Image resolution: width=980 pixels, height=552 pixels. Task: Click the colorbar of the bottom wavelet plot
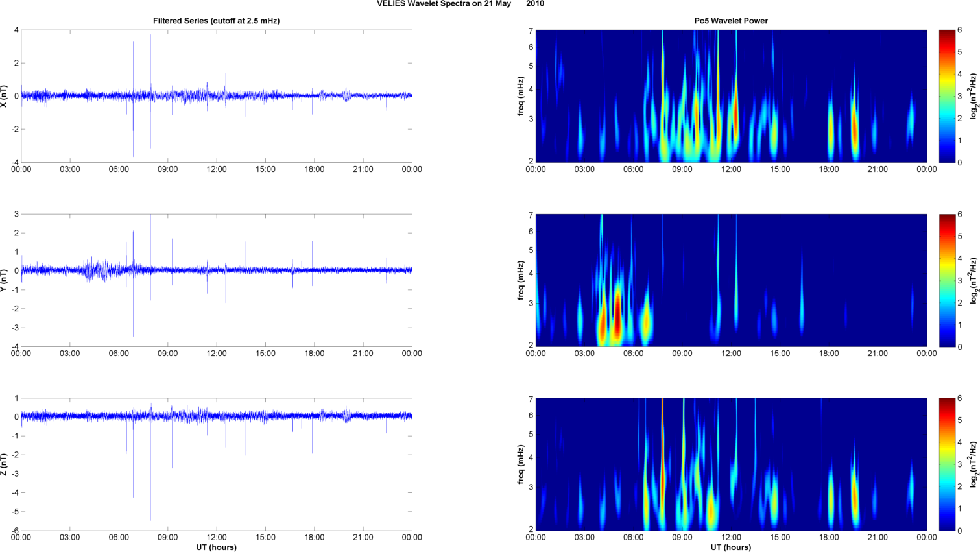click(x=947, y=464)
